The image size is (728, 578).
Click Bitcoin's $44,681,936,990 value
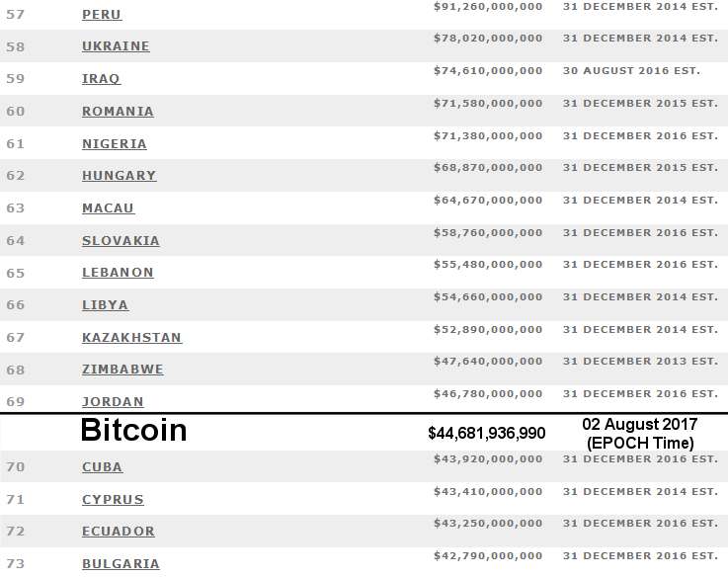487,434
